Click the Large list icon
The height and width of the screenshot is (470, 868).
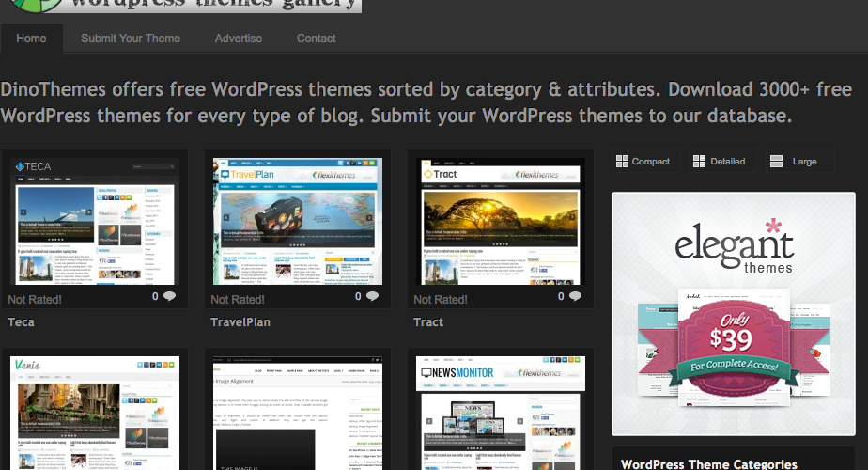click(x=777, y=162)
